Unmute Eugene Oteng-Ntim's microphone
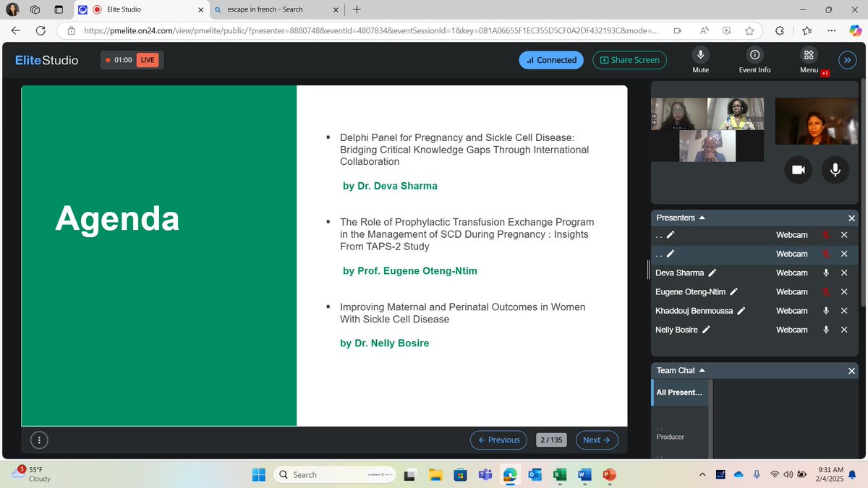This screenshot has height=488, width=868. pyautogui.click(x=825, y=291)
